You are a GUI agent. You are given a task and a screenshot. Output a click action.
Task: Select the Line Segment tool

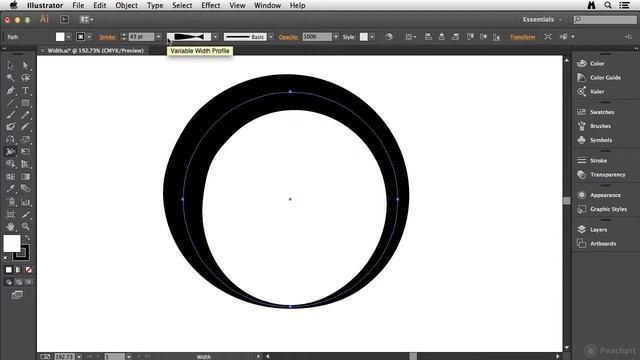(x=10, y=102)
